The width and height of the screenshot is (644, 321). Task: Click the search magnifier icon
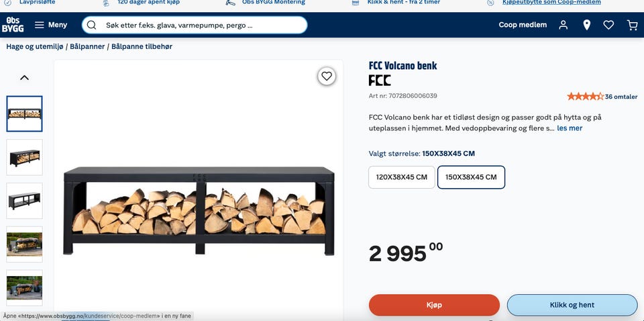[x=92, y=25]
